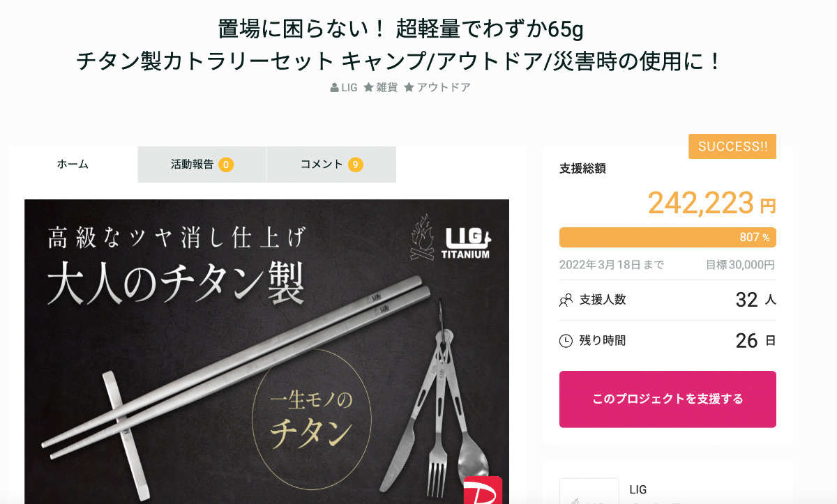Support project with このプロジェクトを支援する button
Image resolution: width=837 pixels, height=504 pixels.
pyautogui.click(x=668, y=399)
